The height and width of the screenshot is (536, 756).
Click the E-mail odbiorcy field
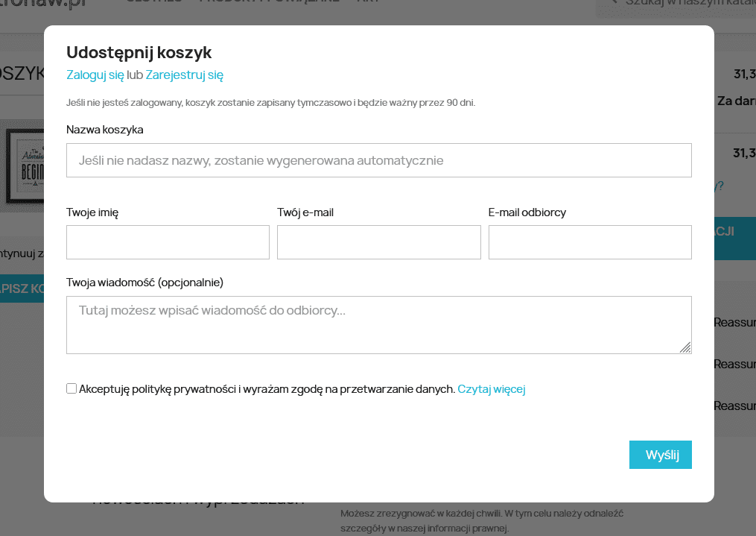589,242
